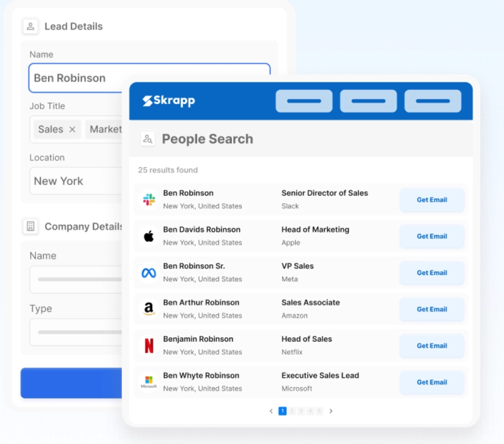Image resolution: width=504 pixels, height=444 pixels.
Task: Click the name "Ben Arthur Robinson"
Action: point(201,303)
